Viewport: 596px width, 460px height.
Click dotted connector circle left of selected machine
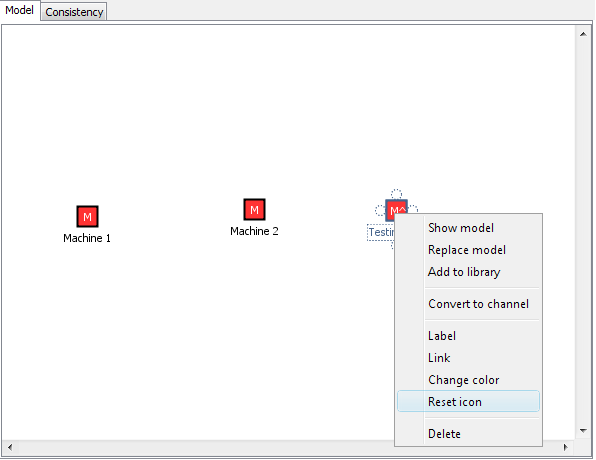380,210
